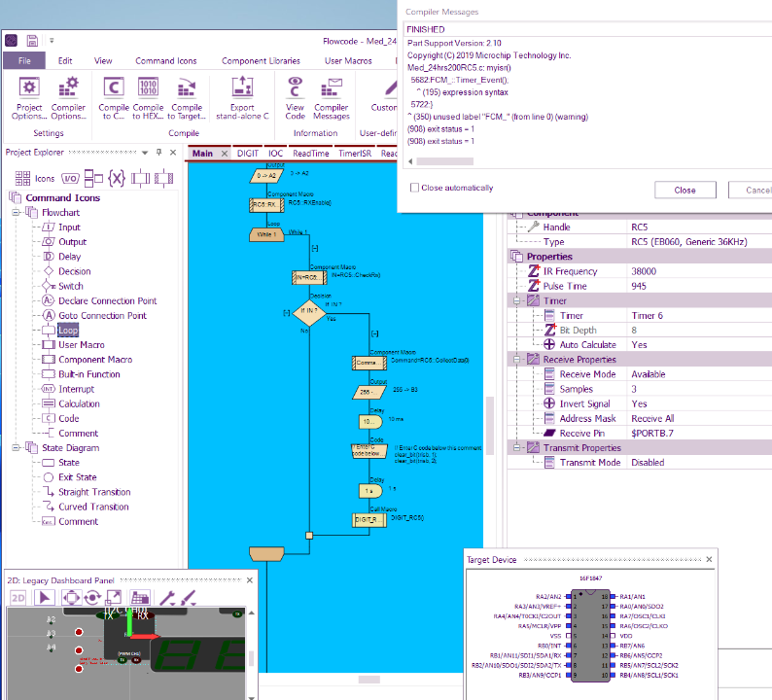Open the Command Icons ribbon tab
Screen dimensions: 772x700
tap(166, 60)
